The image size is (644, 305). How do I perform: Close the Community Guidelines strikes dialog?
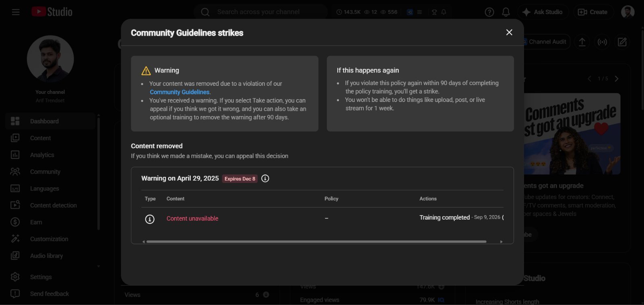pos(509,32)
